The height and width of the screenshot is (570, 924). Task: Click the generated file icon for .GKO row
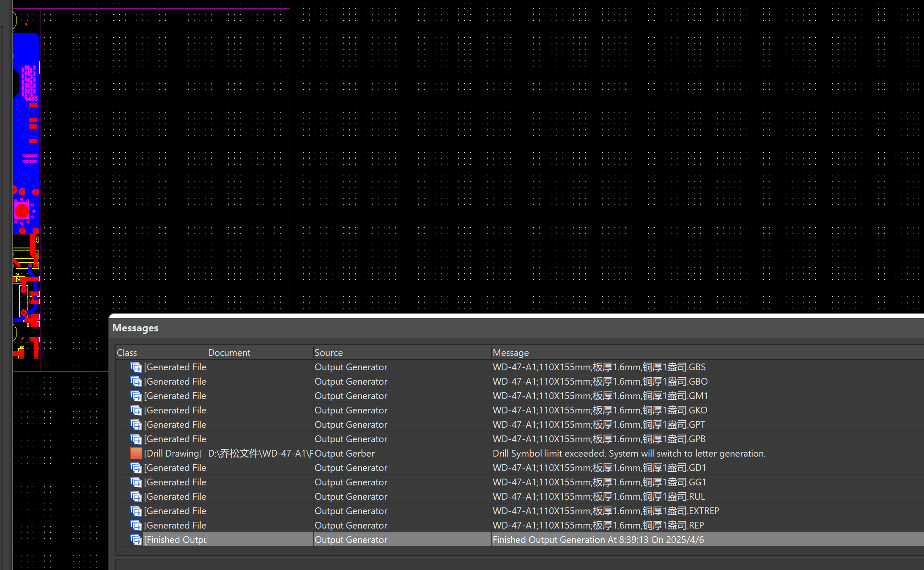(136, 410)
